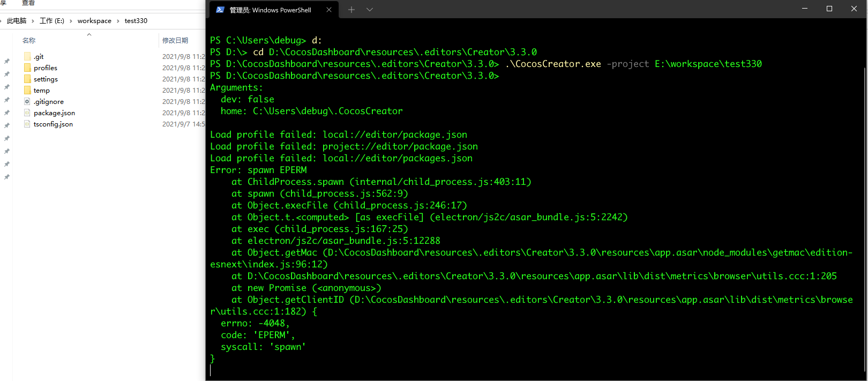
Task: Select the profiles folder icon
Action: point(27,68)
